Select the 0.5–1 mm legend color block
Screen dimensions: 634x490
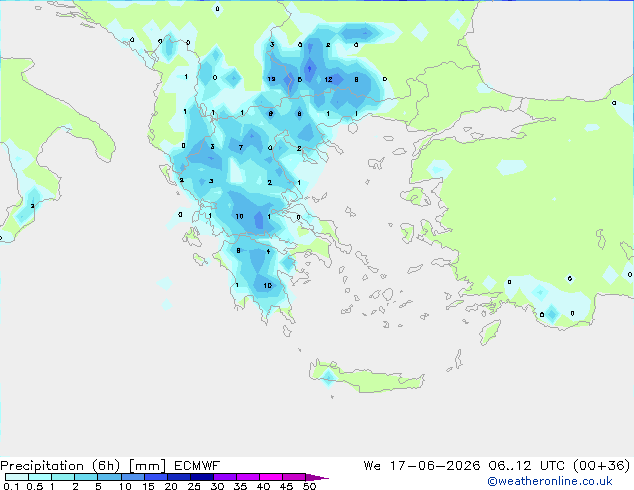click(40, 477)
